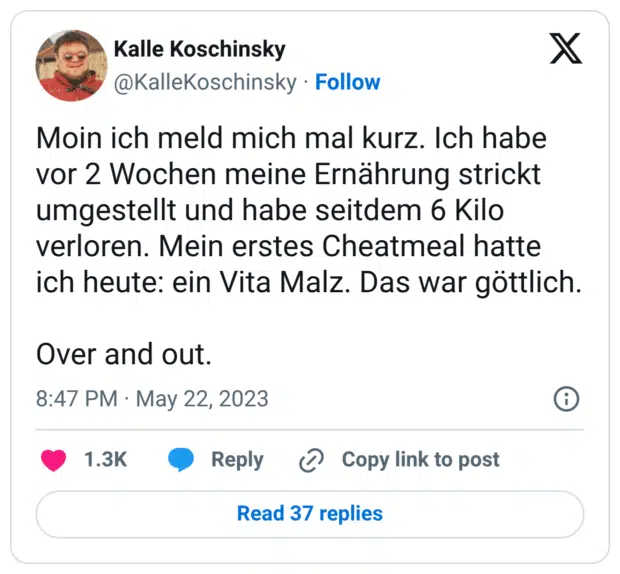Open the @KalleKoschinsky handle link

206,82
